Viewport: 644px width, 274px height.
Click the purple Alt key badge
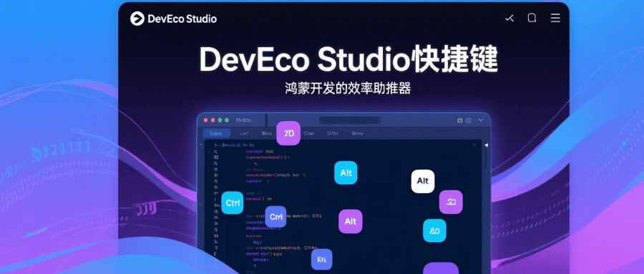[351, 222]
